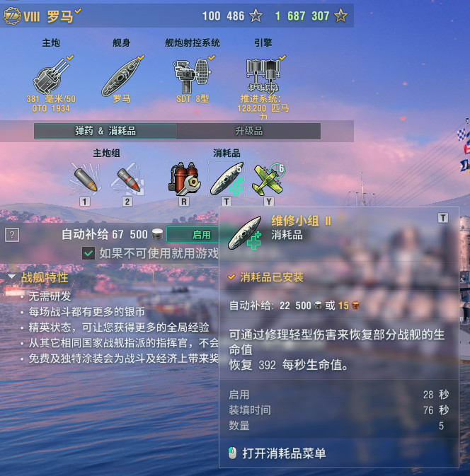Toggle the '如果不可使用就用游戏' checkbox
Screen dimensions: 470x476
click(x=88, y=253)
